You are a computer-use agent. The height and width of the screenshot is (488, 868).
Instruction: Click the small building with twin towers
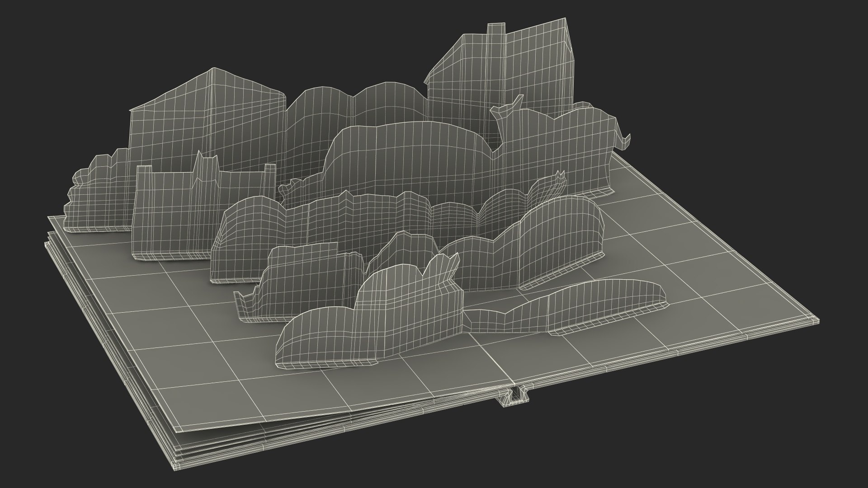[181, 208]
